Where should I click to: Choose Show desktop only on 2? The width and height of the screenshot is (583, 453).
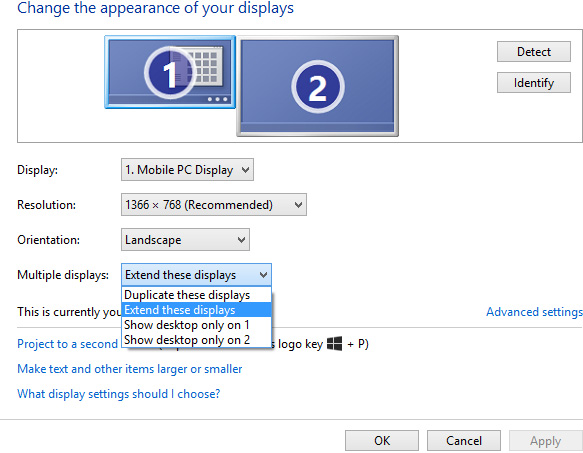197,340
